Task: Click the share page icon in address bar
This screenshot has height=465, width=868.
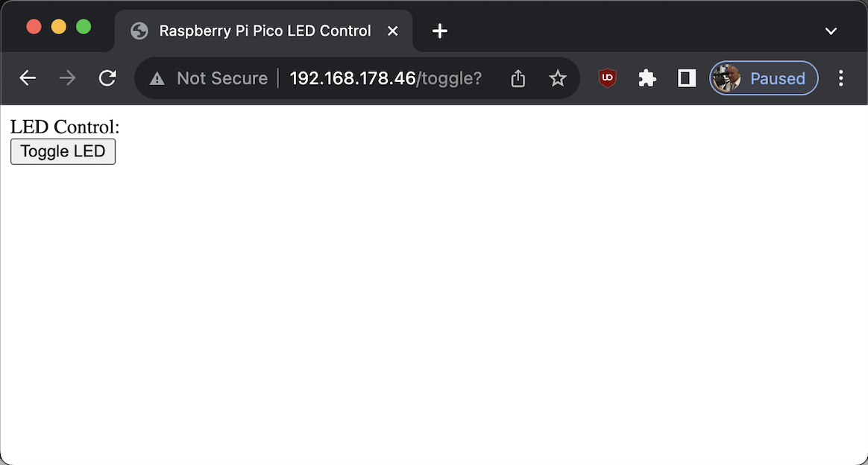Action: 518,78
